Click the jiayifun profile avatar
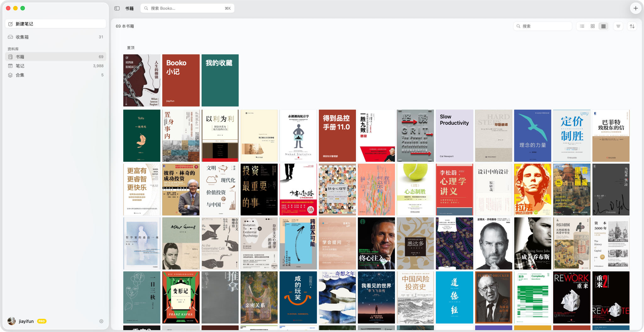This screenshot has width=644, height=332. [12, 321]
